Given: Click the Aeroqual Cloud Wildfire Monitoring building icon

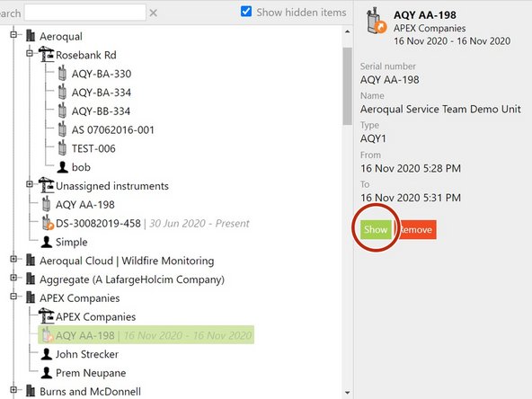Looking at the screenshot, I should [31, 260].
